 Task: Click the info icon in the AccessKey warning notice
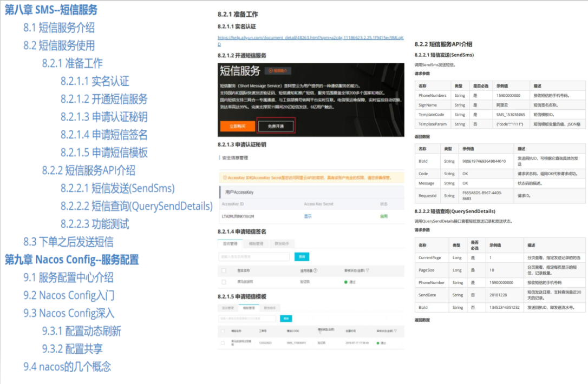pyautogui.click(x=225, y=177)
